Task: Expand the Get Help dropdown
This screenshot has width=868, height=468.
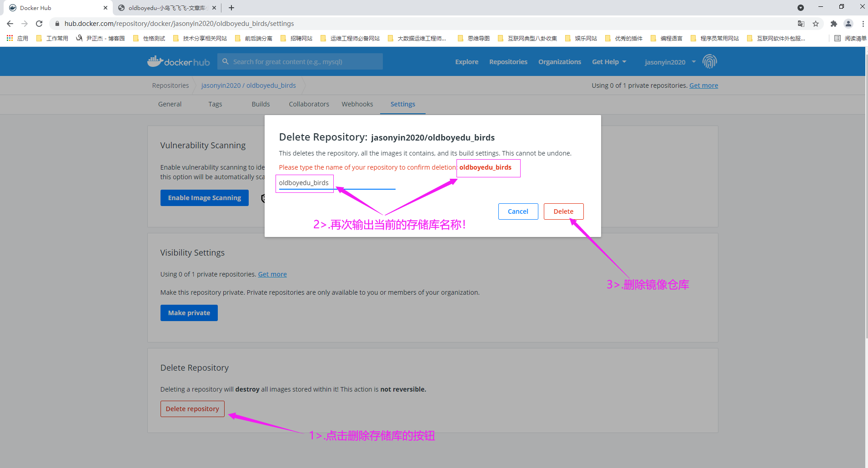Action: coord(609,62)
